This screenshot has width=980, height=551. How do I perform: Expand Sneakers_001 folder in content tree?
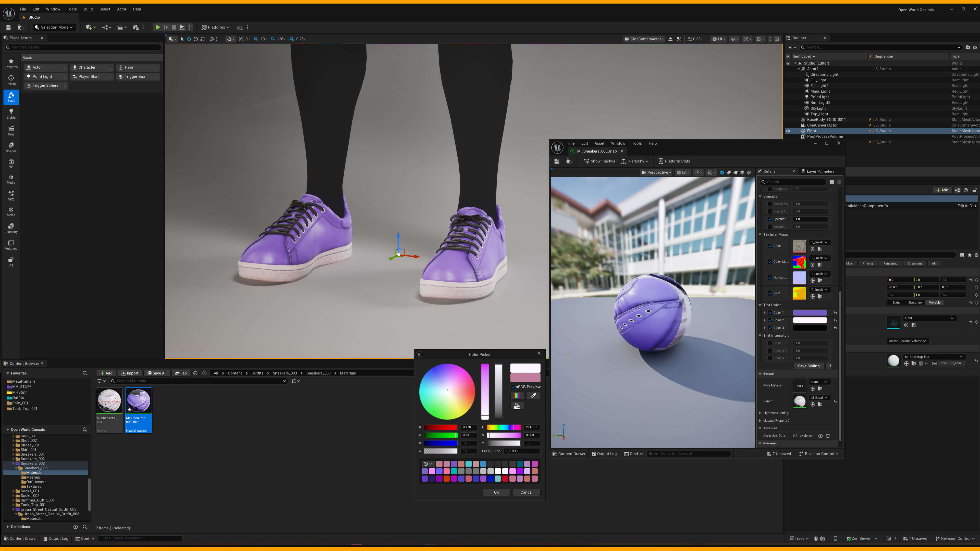click(x=13, y=454)
